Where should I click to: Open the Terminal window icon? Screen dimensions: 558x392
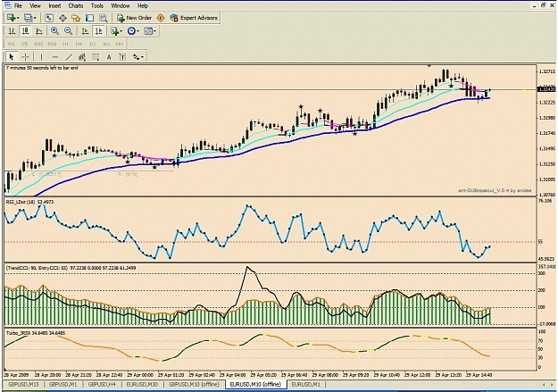click(89, 18)
